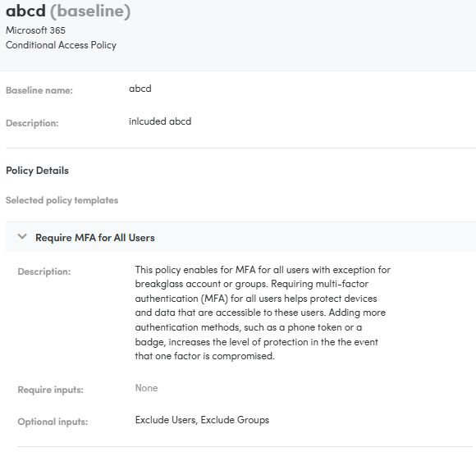Click the Require inputs label
This screenshot has width=476, height=452.
(50, 390)
